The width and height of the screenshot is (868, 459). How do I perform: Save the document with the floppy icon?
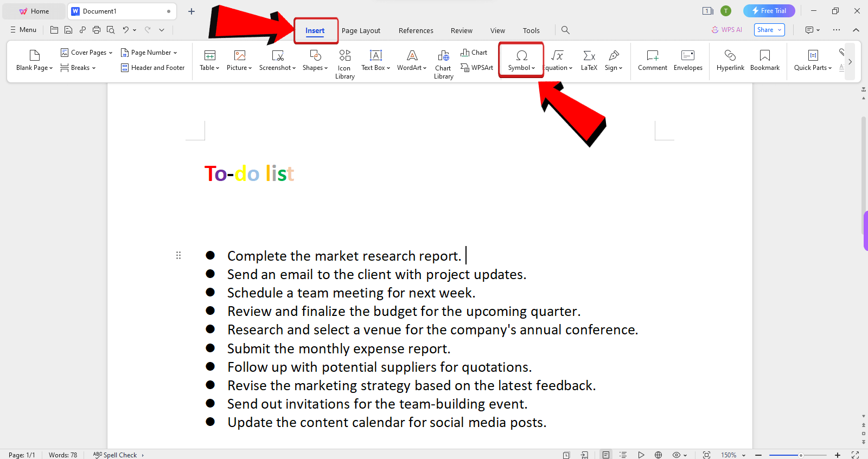[68, 30]
